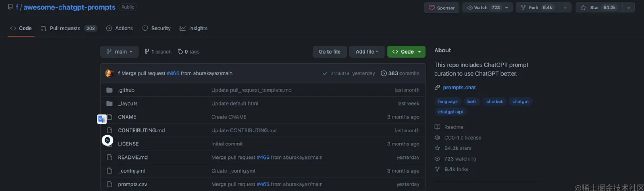
Task: Click the chatgpt-api topic tag
Action: point(450,112)
